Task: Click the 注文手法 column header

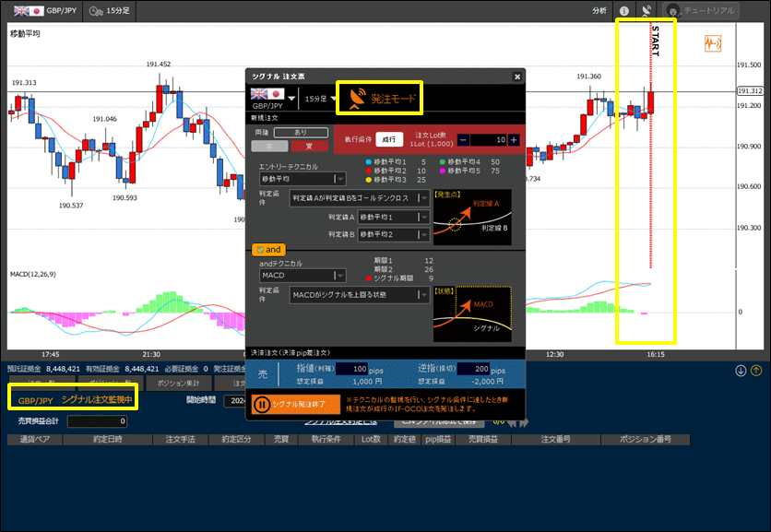Action: [x=180, y=440]
